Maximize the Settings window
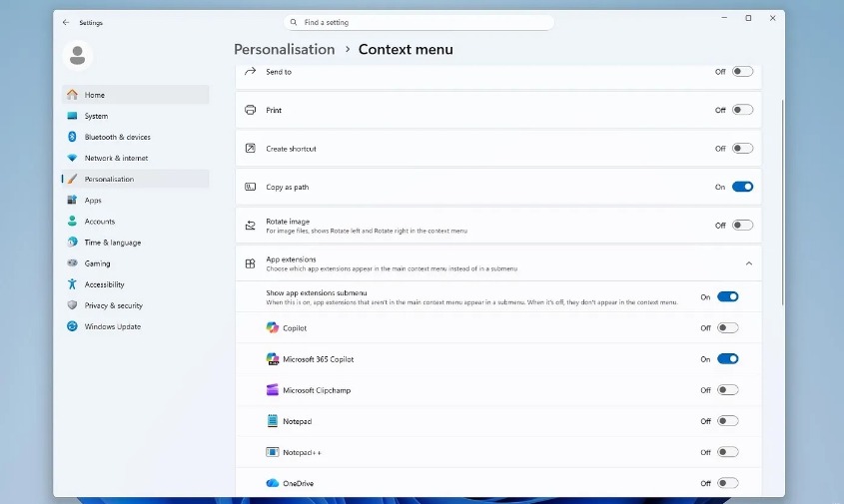Image resolution: width=844 pixels, height=504 pixels. 748,18
